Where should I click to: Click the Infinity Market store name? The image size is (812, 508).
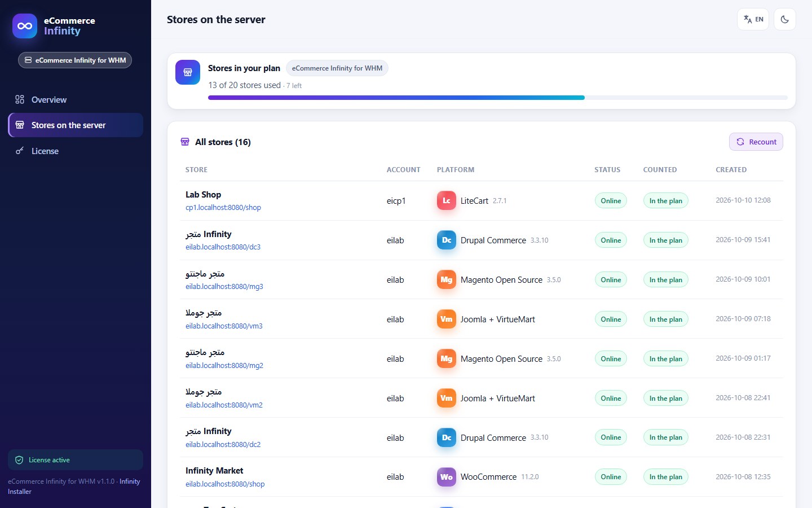(214, 471)
